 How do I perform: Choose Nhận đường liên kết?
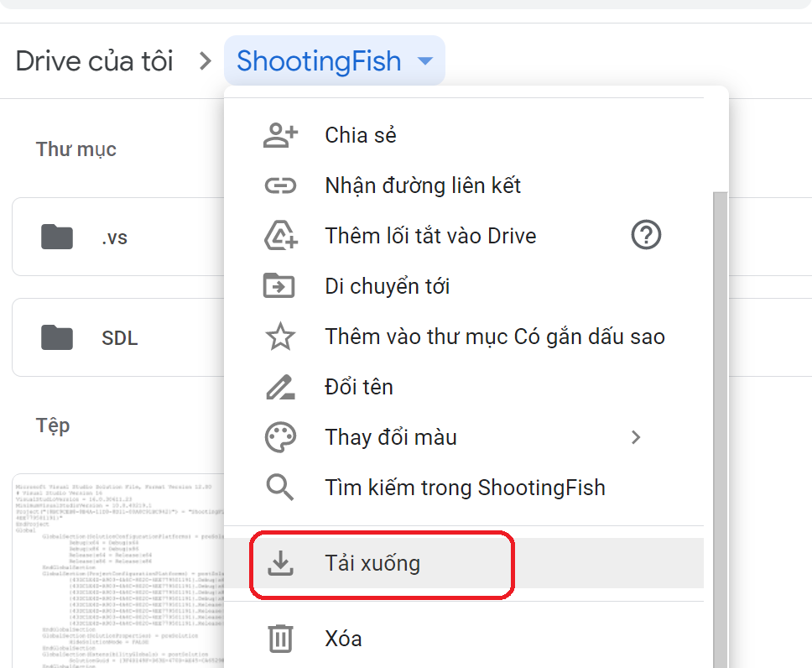[x=464, y=185]
